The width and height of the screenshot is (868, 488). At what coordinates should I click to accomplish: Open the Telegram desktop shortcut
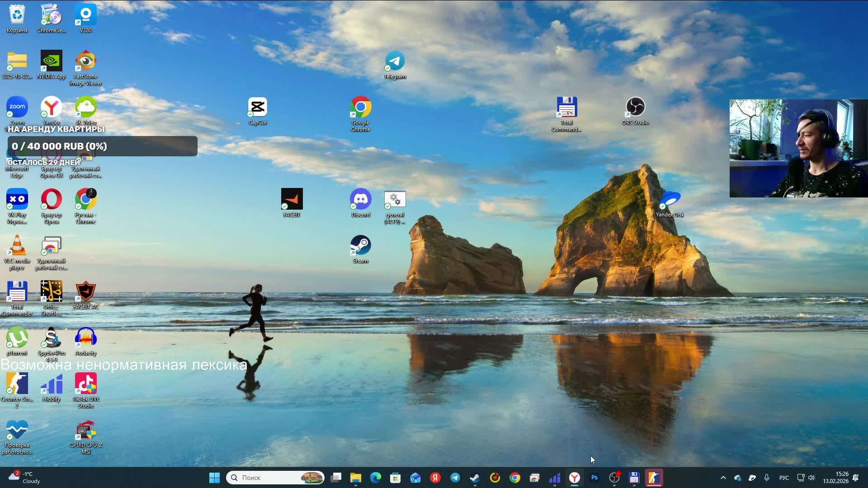click(395, 62)
